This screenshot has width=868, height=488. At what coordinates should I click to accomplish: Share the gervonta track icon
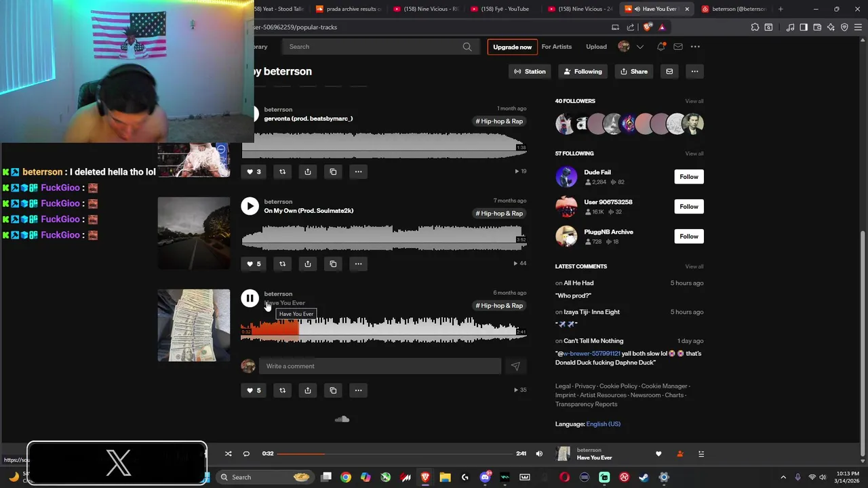pyautogui.click(x=308, y=171)
